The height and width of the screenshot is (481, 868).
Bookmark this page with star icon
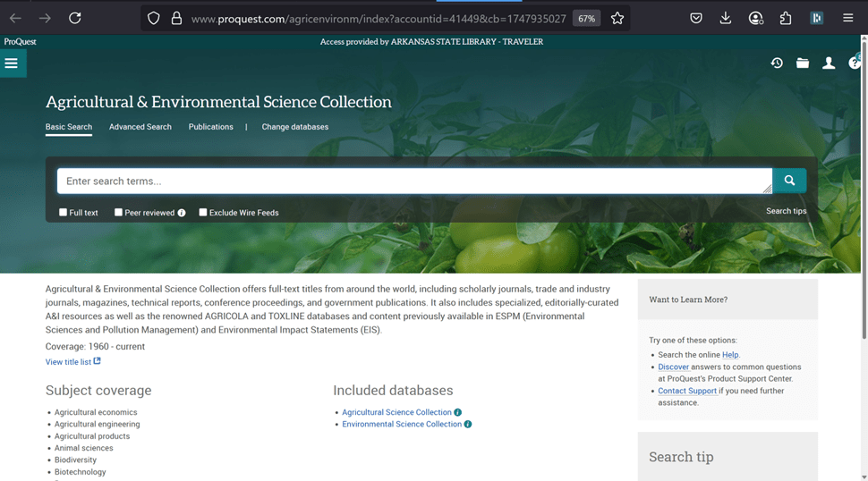point(617,18)
